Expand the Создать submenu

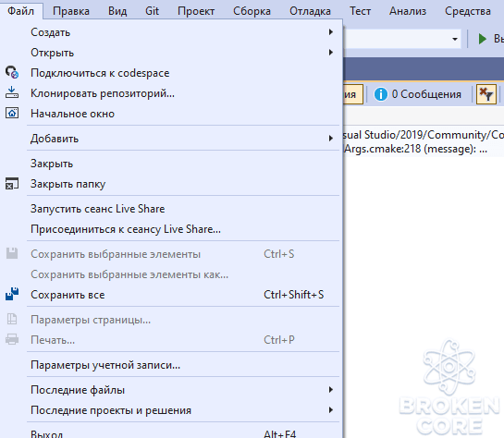[170, 32]
